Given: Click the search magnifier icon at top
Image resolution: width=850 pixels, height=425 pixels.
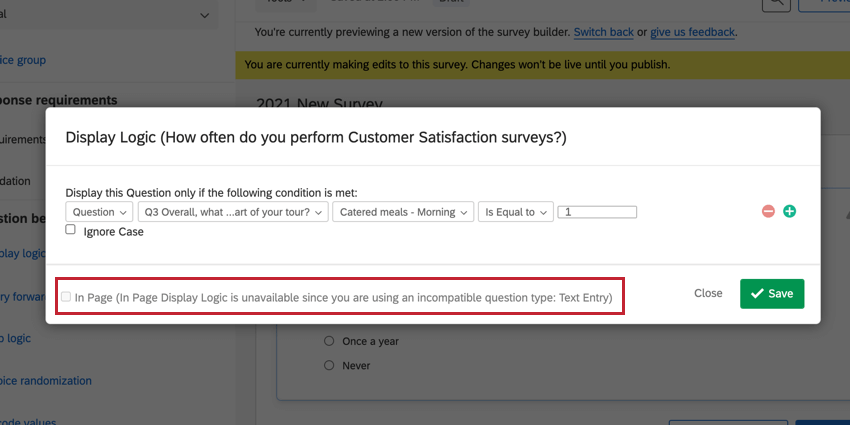Looking at the screenshot, I should click(x=775, y=4).
